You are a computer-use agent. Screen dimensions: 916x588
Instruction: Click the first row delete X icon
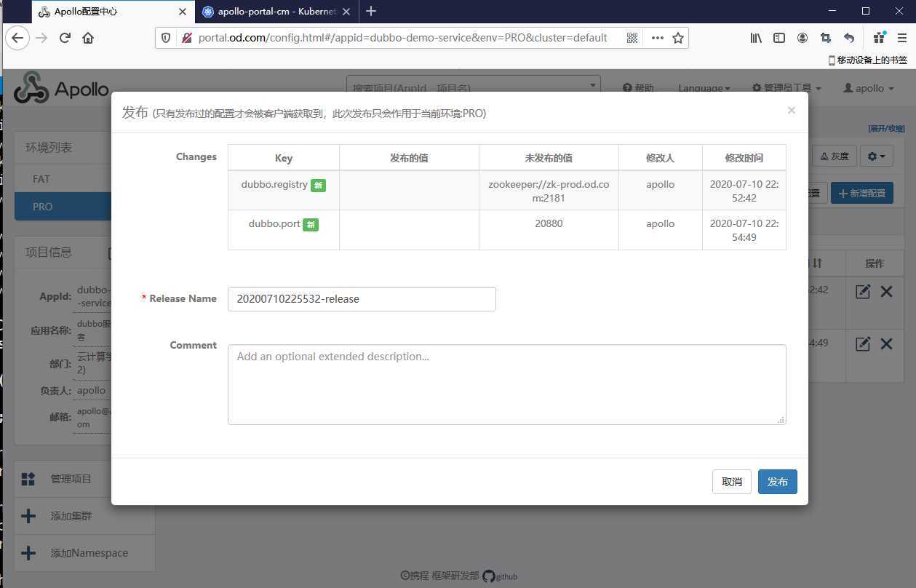(x=886, y=291)
